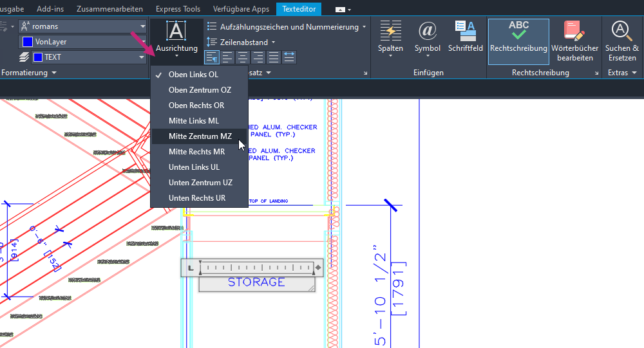Choose Mitte Links ML alignment

[200, 121]
